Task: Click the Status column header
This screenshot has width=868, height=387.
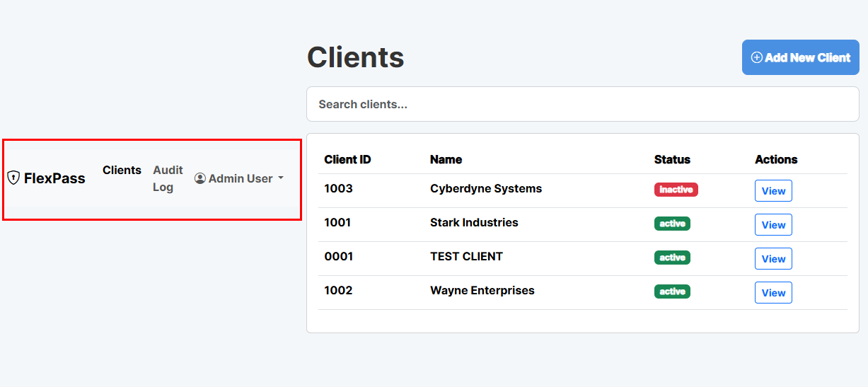Action: (671, 159)
